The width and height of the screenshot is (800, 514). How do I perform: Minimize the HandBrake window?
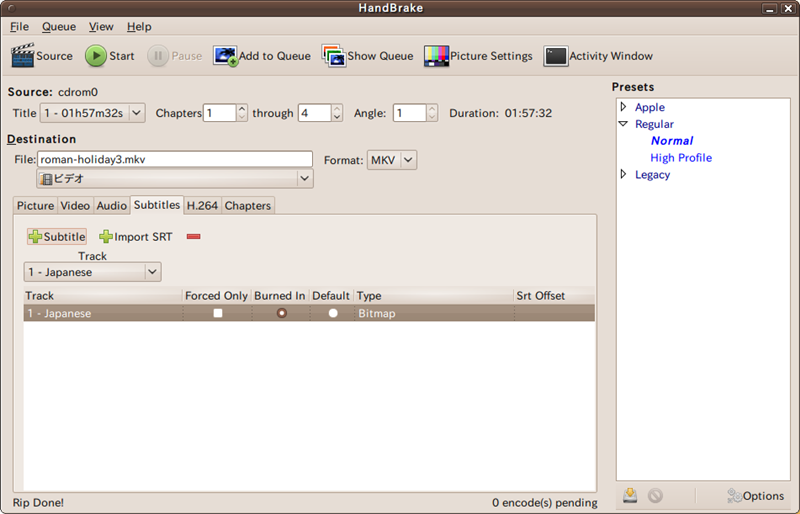tap(769, 8)
